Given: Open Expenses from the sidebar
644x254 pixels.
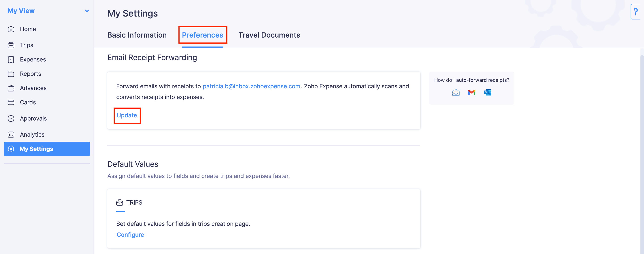Looking at the screenshot, I should coord(11,59).
